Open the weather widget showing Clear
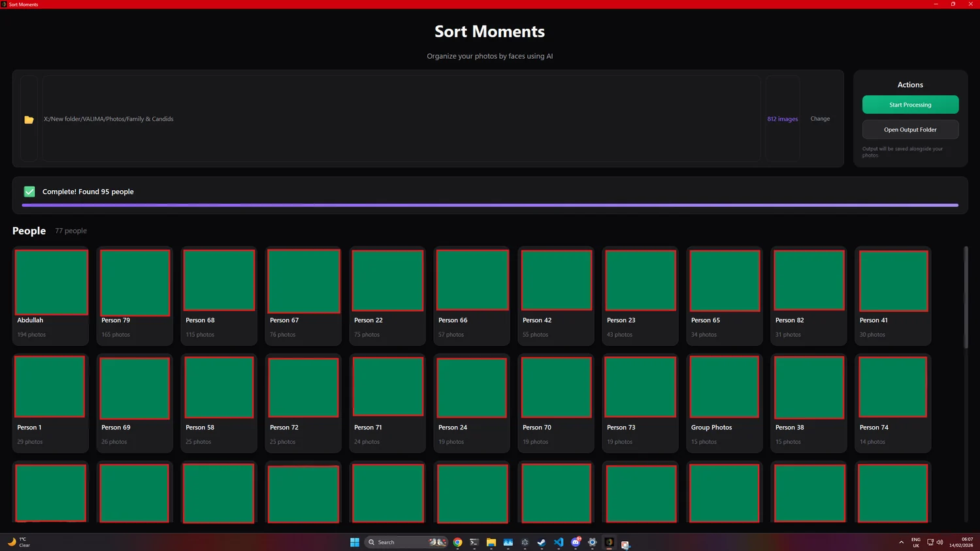The width and height of the screenshot is (980, 551). (18, 543)
